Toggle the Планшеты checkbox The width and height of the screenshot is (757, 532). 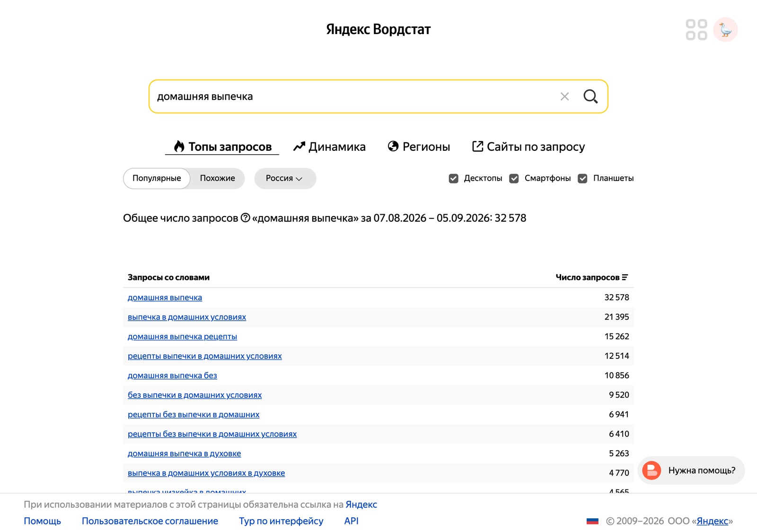tap(582, 178)
